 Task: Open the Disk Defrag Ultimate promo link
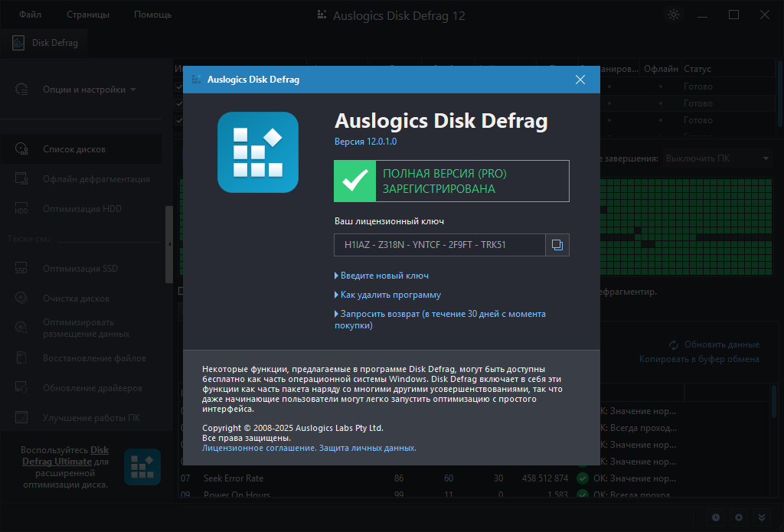click(x=66, y=456)
